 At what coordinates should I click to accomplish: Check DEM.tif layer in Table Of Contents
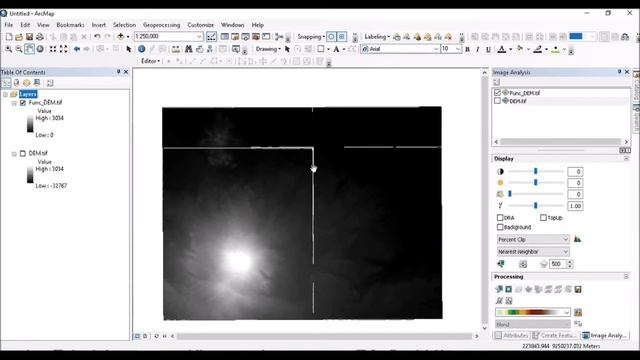23,153
